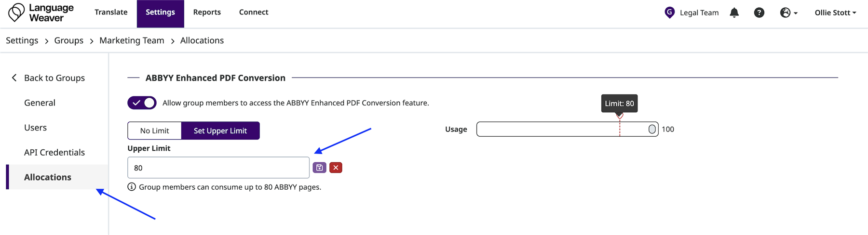Open the Translate tab

pyautogui.click(x=111, y=12)
